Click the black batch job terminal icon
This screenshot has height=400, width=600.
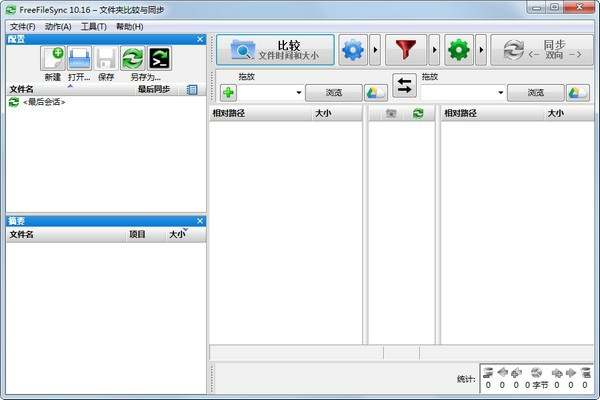(159, 58)
